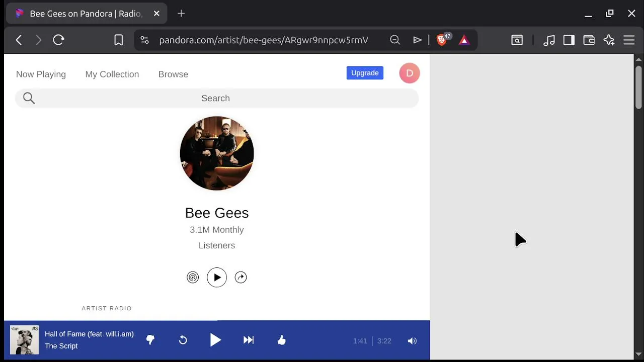Click the ARTIST RADIO label

click(x=107, y=308)
